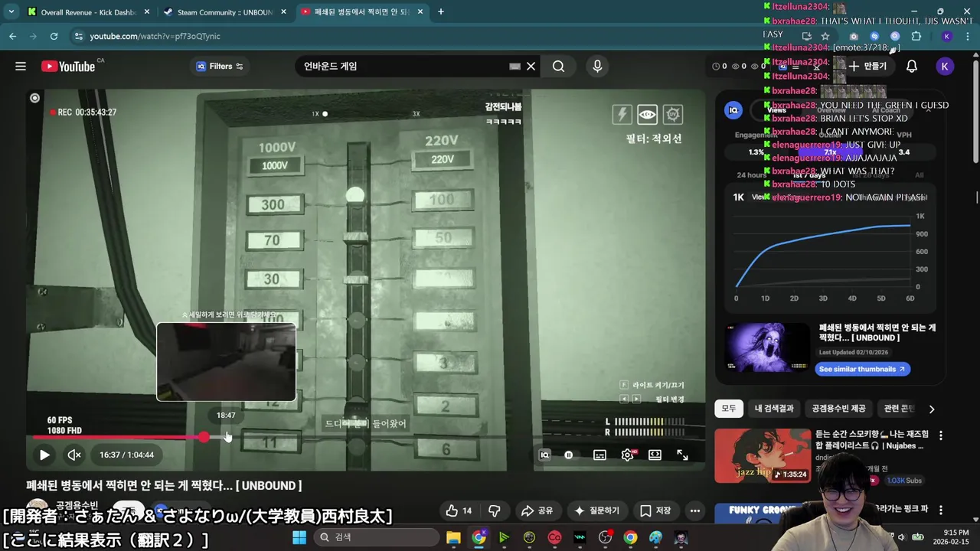980x551 pixels.
Task: Click See similar thumbnails button
Action: coord(861,369)
